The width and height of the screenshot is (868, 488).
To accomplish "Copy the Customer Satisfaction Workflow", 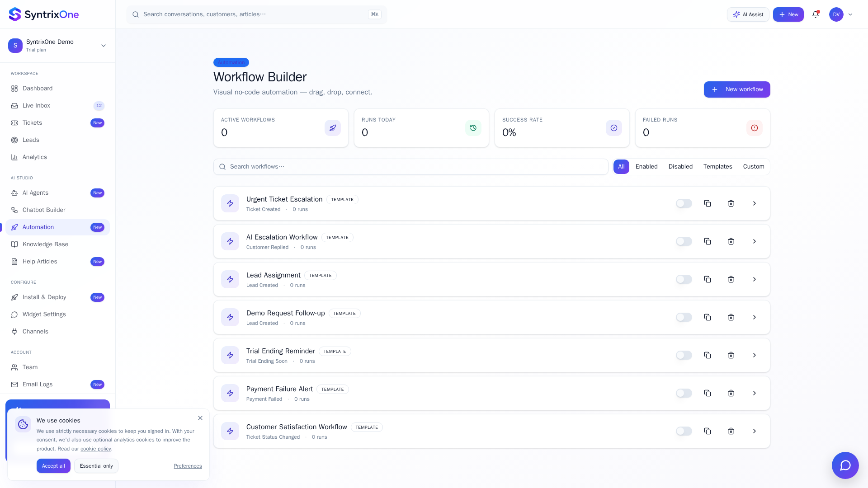I will [x=708, y=431].
